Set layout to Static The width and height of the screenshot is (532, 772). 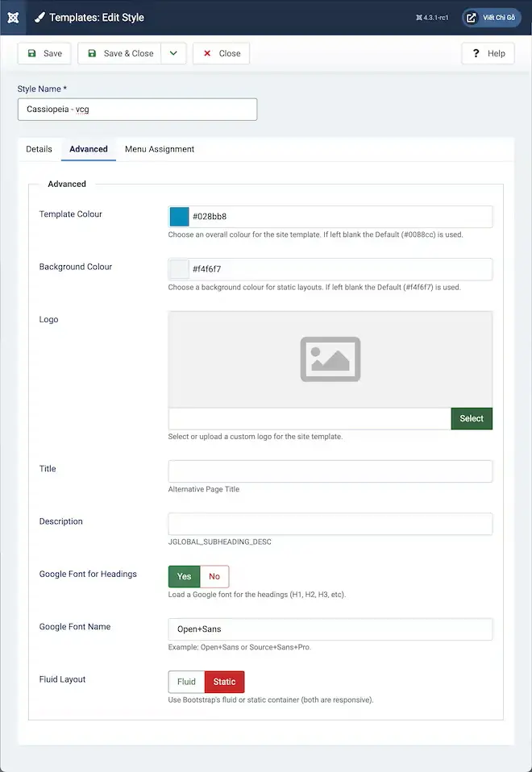pyautogui.click(x=224, y=682)
